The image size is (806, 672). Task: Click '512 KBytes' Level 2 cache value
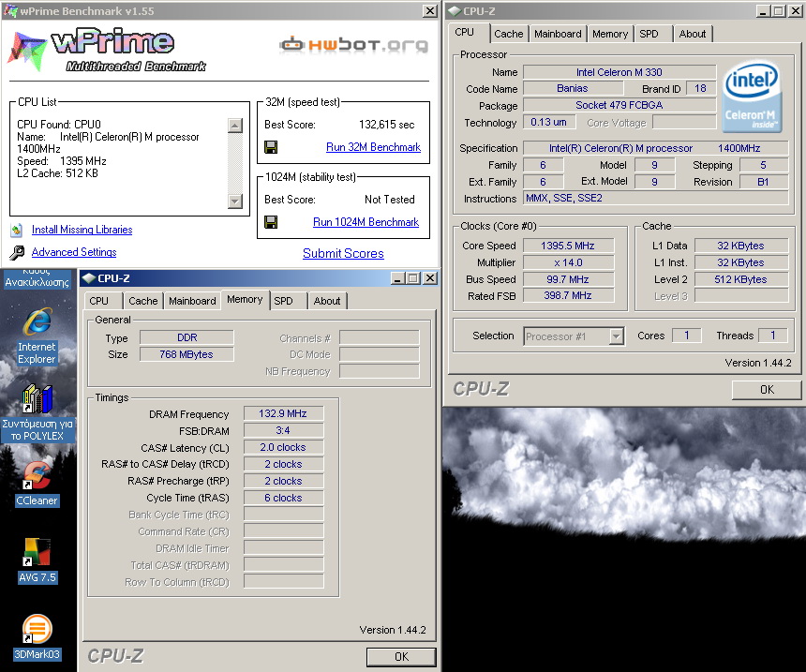[x=740, y=279]
